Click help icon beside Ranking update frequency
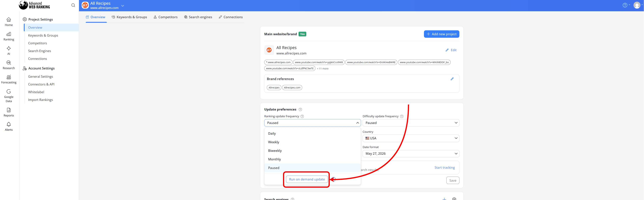 [302, 116]
